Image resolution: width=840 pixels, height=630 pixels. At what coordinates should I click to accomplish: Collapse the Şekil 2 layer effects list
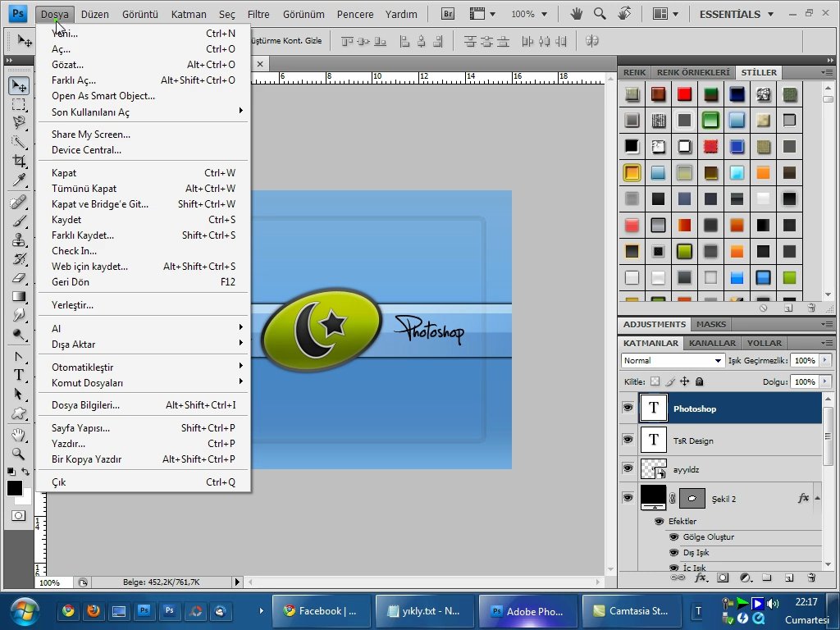[818, 498]
